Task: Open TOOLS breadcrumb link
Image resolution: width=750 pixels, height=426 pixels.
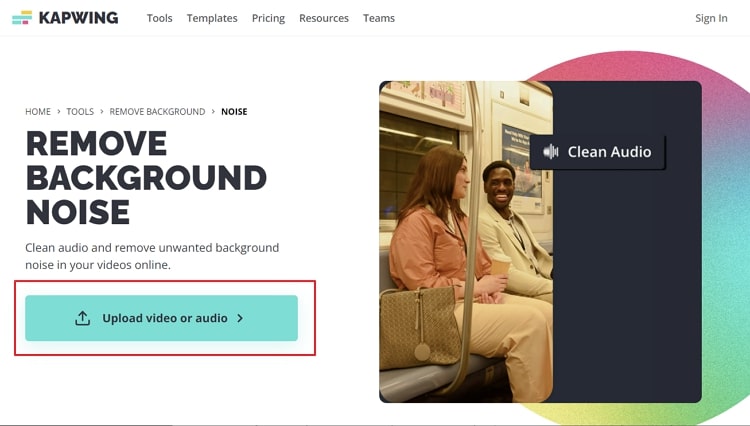Action: (80, 111)
